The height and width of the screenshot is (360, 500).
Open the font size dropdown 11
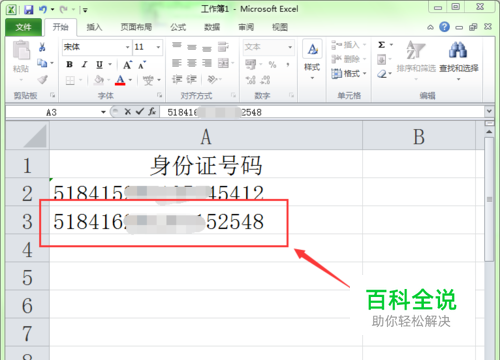coord(158,47)
